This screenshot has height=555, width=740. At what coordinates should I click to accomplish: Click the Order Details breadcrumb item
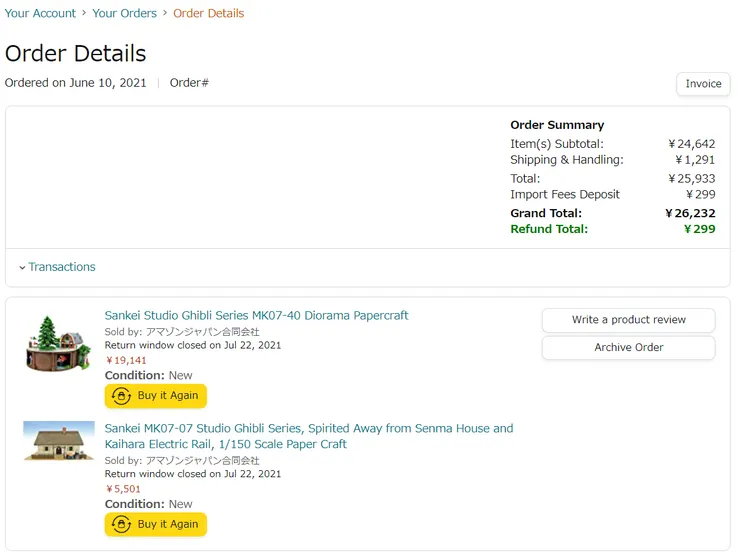(208, 13)
